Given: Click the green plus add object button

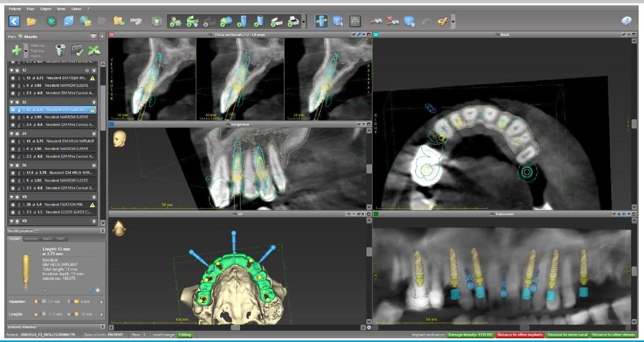Looking at the screenshot, I should 17,49.
